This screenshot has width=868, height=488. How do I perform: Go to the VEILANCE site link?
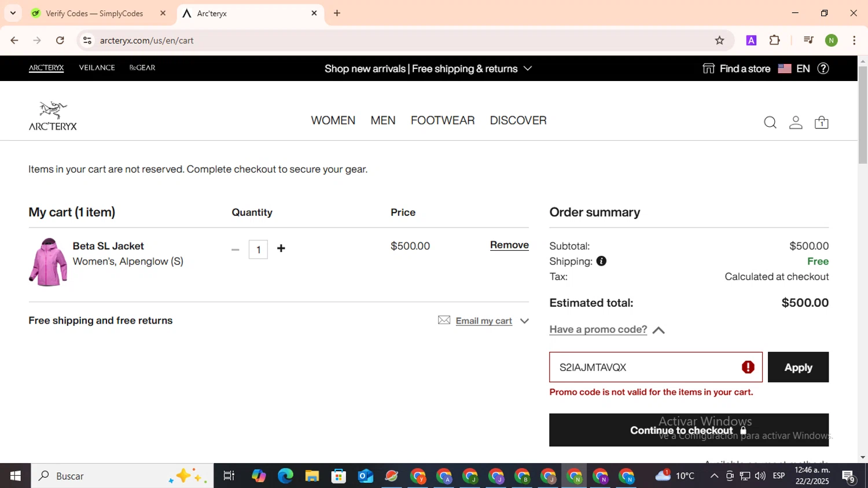(x=97, y=68)
